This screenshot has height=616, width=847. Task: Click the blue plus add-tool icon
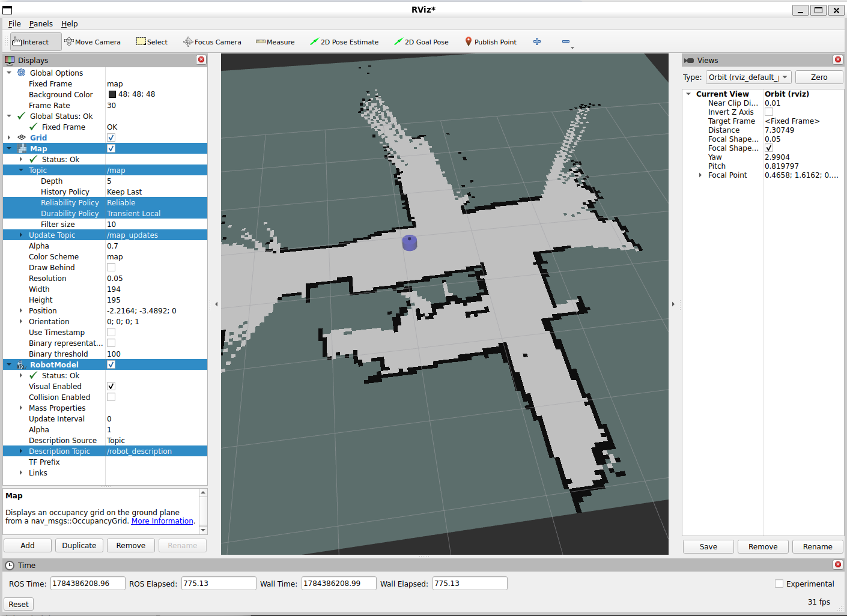coord(537,41)
